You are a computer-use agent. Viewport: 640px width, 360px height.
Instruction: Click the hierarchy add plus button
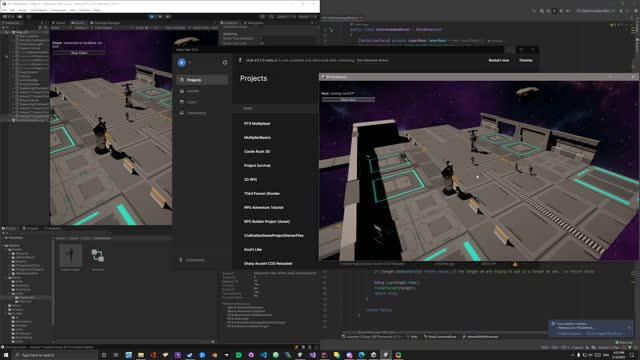[4, 27]
